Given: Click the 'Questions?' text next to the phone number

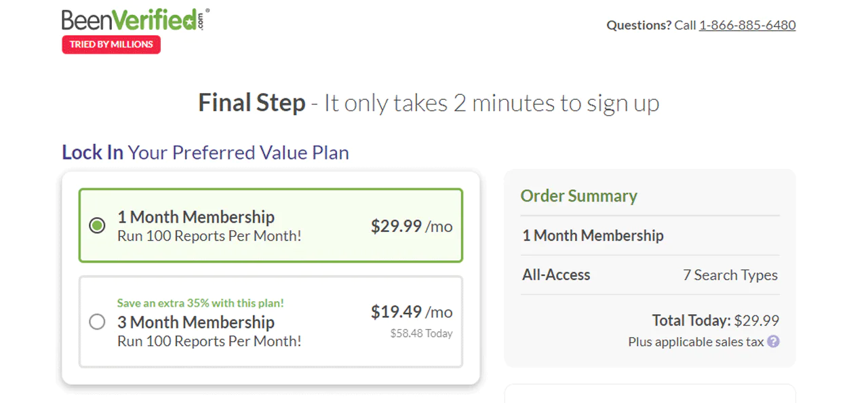Looking at the screenshot, I should (637, 25).
